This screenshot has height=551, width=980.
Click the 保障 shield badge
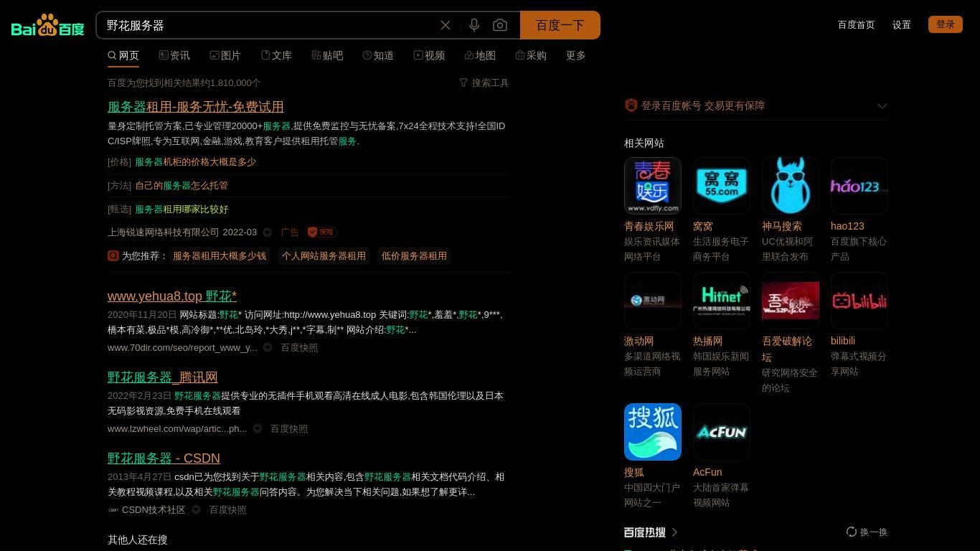(x=322, y=232)
